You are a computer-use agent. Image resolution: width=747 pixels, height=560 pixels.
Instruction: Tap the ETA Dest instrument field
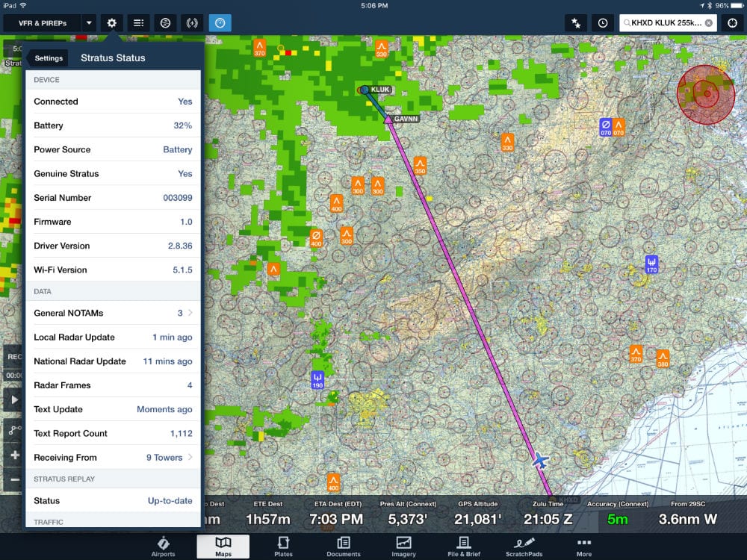337,514
